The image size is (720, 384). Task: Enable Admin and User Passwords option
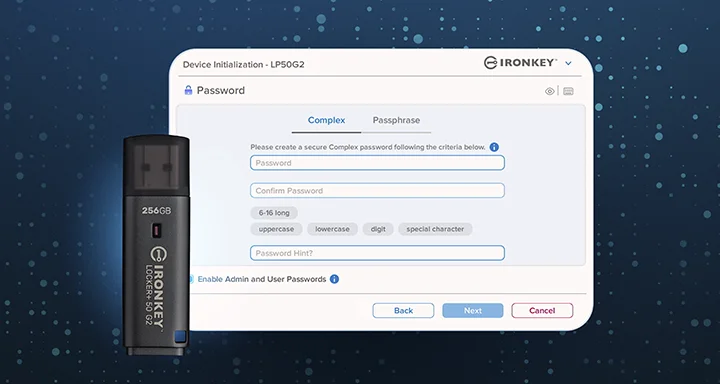tap(262, 279)
